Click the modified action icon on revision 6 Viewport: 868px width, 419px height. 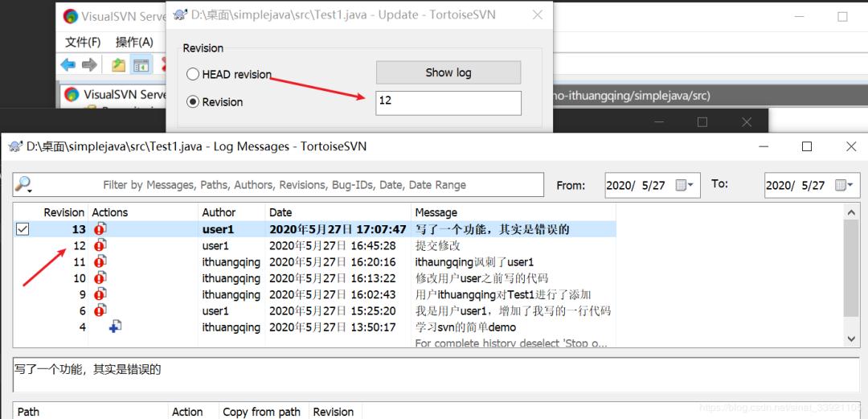click(100, 310)
